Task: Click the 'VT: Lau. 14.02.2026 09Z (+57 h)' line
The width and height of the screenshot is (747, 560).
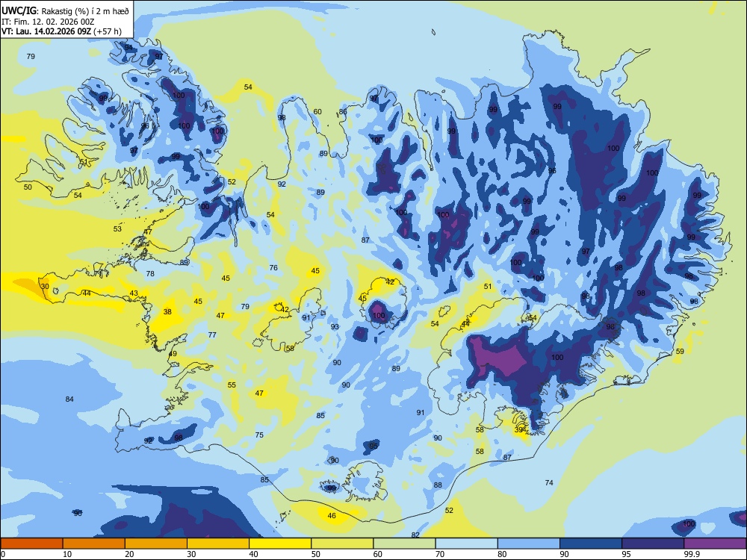Action: pyautogui.click(x=61, y=32)
